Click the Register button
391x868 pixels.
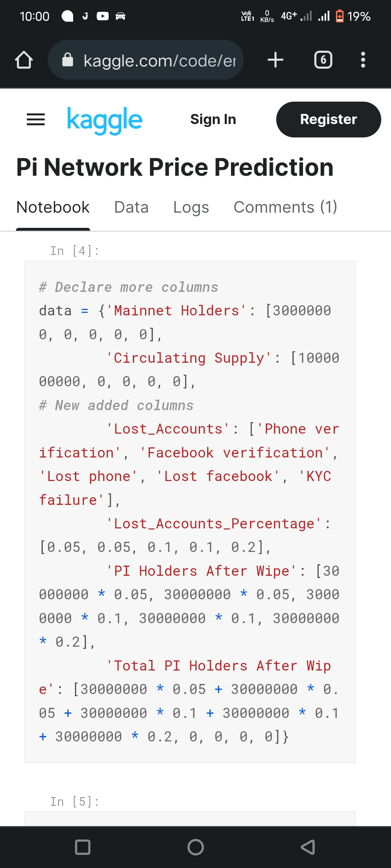coord(329,119)
